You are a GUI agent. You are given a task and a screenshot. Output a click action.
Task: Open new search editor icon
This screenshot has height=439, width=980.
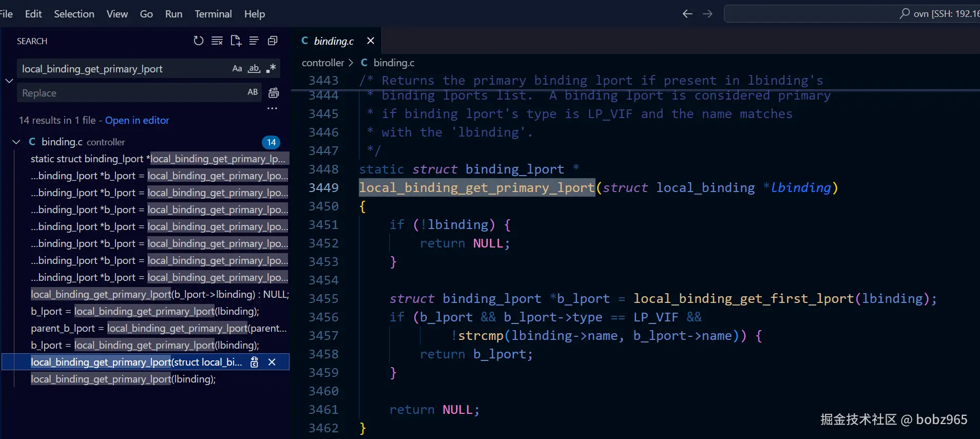click(x=236, y=41)
